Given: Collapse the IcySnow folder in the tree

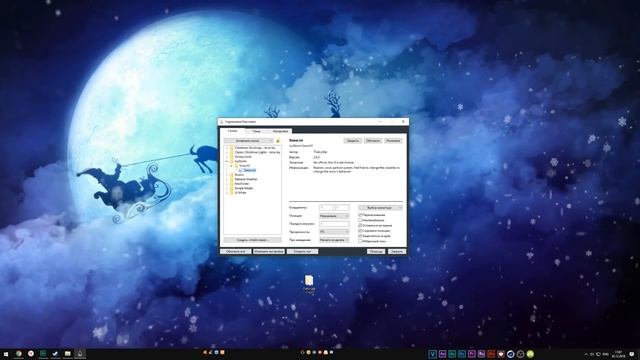Looking at the screenshot, I should tap(227, 161).
